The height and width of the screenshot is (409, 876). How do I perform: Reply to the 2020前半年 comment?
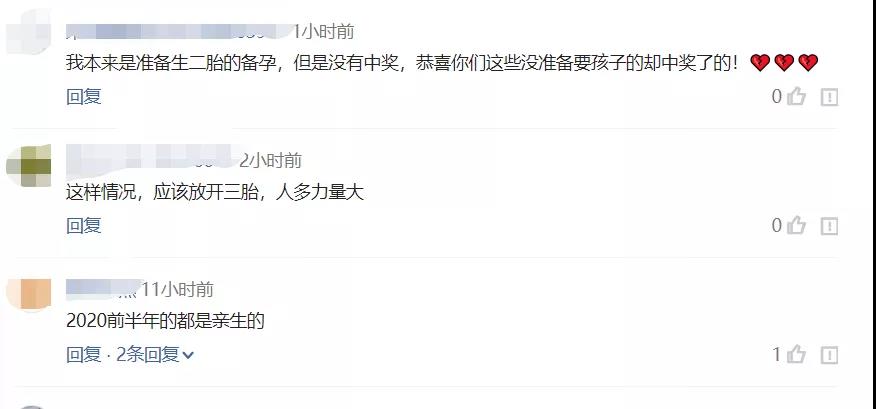[84, 354]
